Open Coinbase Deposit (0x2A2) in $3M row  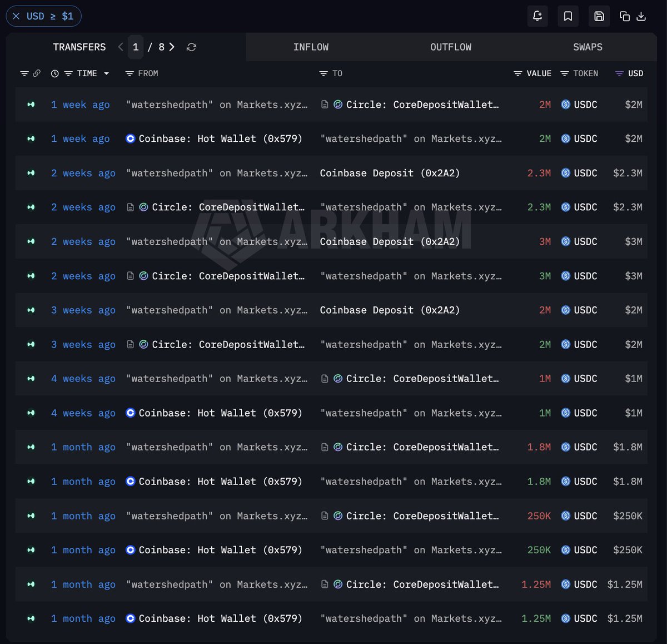click(x=390, y=241)
